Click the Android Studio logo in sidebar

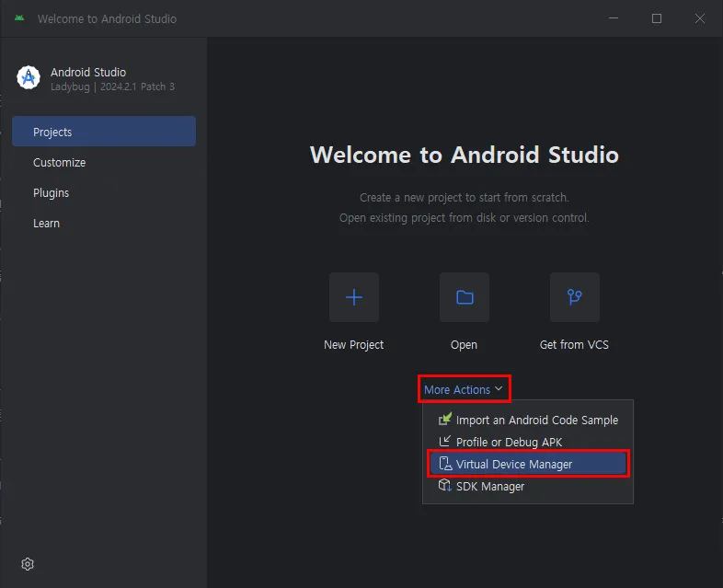[29, 78]
